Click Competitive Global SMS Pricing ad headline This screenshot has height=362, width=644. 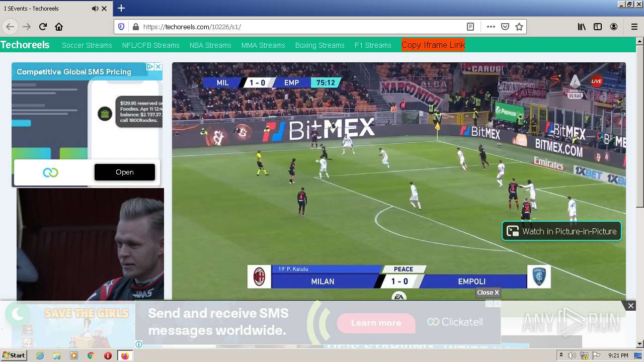pos(74,72)
